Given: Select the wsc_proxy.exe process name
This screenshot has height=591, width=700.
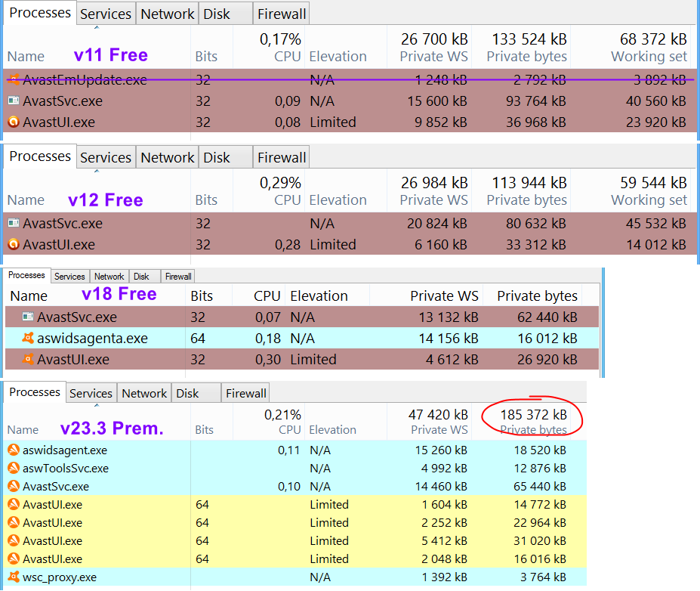Looking at the screenshot, I should click(x=60, y=577).
